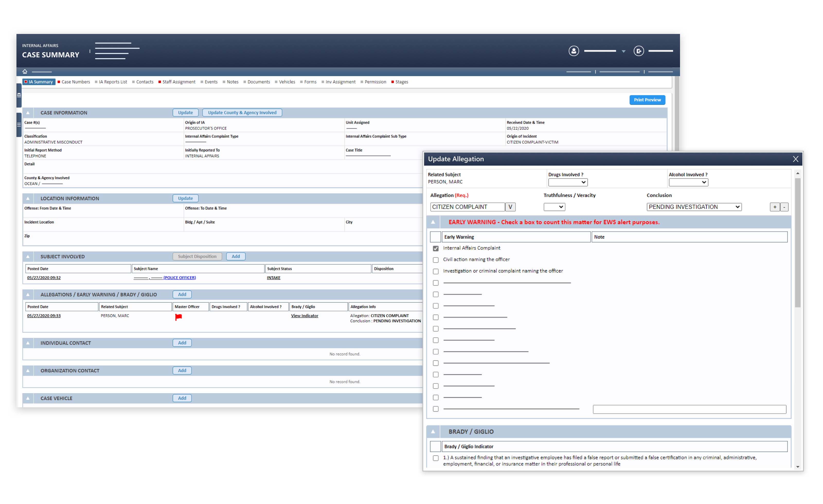Click the home icon in breadcrumb bar

tap(25, 71)
